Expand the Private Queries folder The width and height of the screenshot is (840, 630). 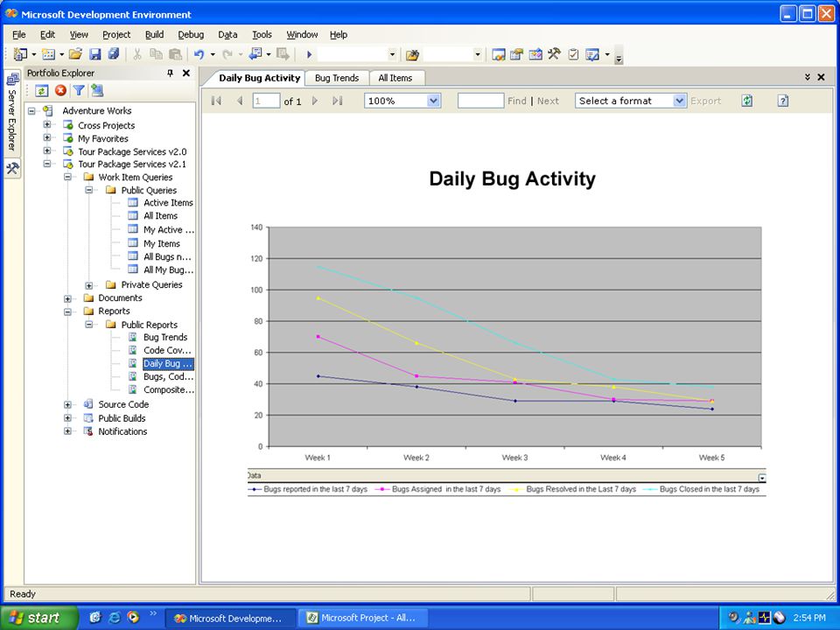click(89, 285)
